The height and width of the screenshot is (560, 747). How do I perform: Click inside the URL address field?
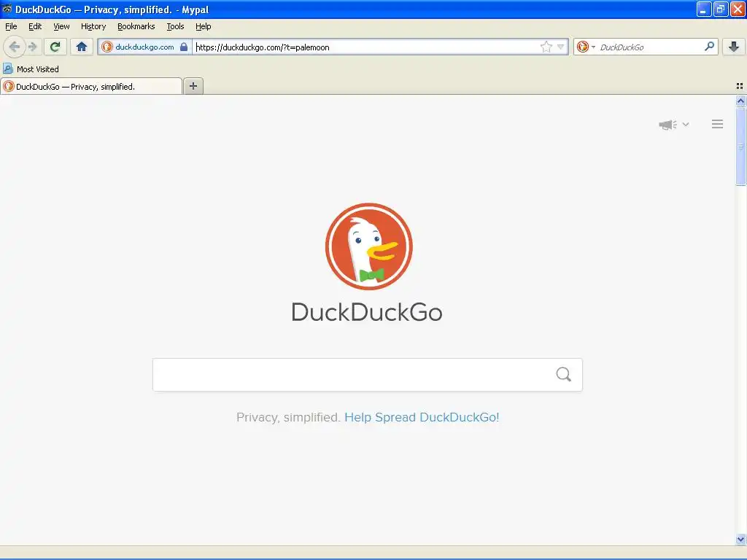(365, 47)
